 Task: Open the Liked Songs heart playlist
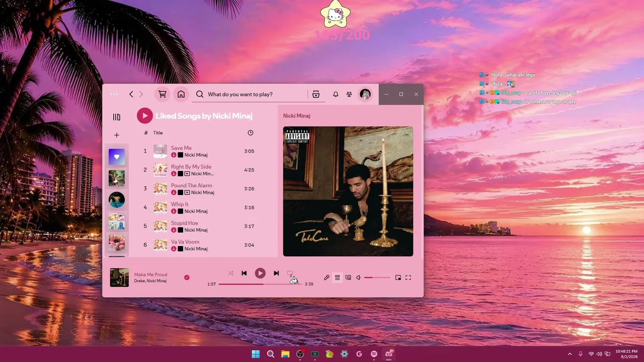coord(117,157)
